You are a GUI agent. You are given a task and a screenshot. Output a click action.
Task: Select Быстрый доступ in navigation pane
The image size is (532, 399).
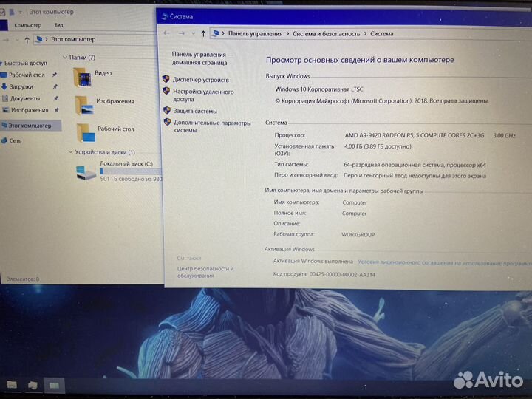[x=25, y=63]
